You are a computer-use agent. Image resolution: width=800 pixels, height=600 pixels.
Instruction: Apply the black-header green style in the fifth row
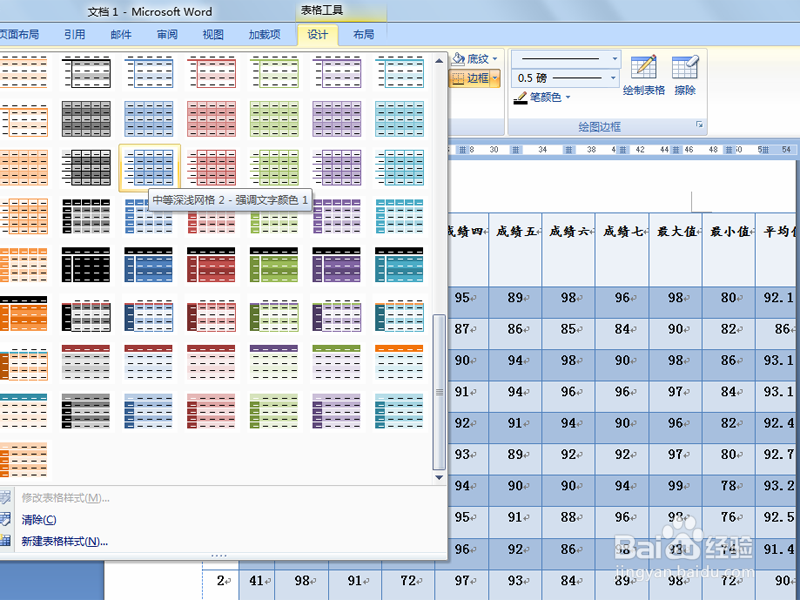(x=274, y=265)
